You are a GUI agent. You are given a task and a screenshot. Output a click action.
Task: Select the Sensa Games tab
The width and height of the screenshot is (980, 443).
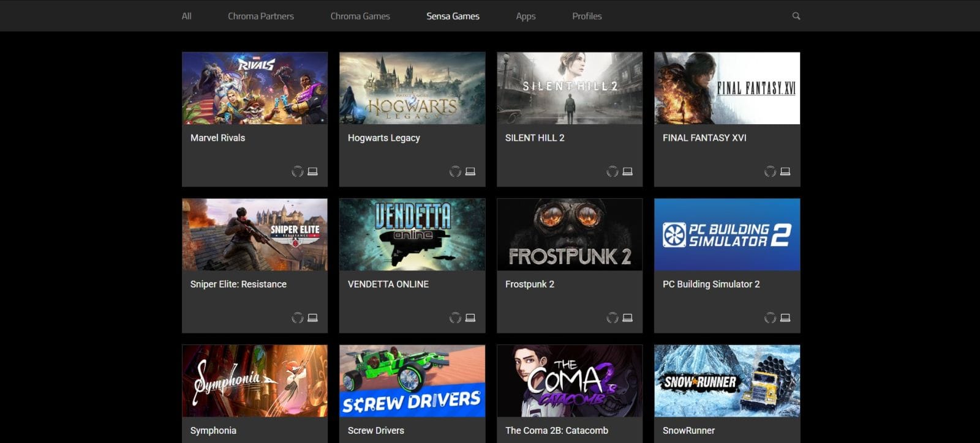click(x=453, y=16)
